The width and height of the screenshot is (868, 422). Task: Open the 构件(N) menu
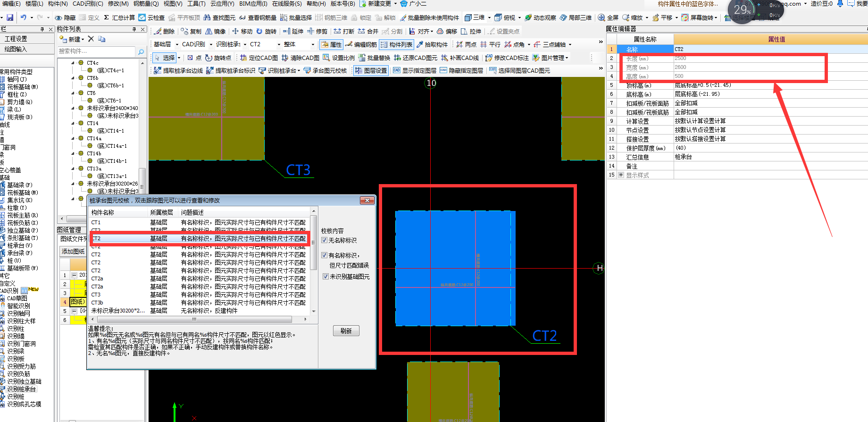tap(58, 4)
